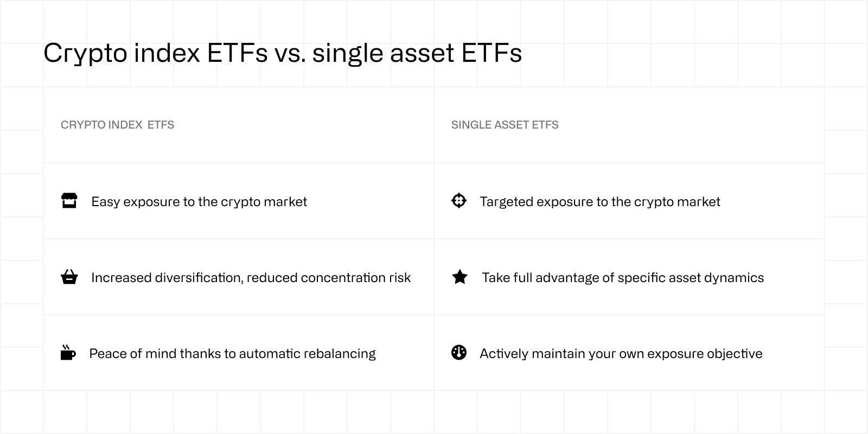Click "Actively maintain your own exposure objective"
The image size is (868, 434).
click(621, 354)
